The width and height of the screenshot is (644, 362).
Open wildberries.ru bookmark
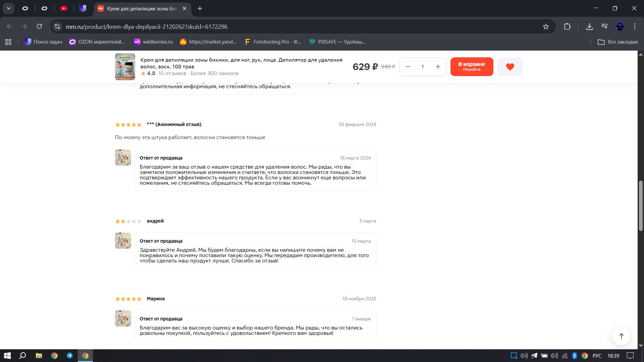tap(153, 42)
